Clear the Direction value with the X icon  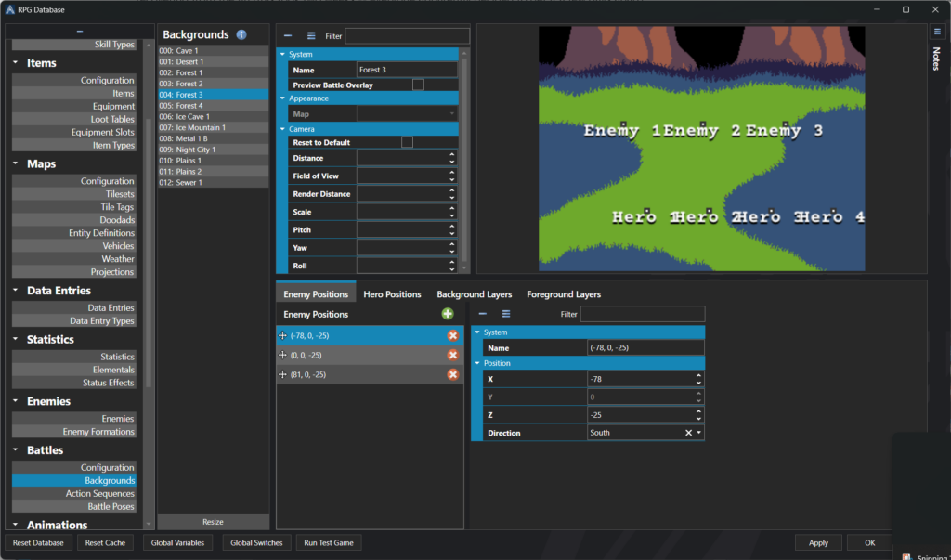pyautogui.click(x=689, y=433)
